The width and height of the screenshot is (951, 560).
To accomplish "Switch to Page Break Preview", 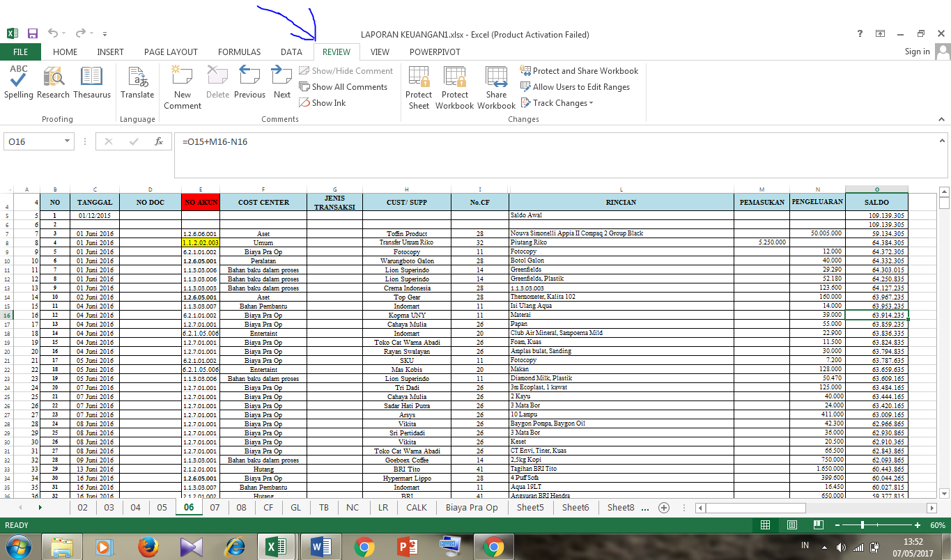I will coord(818,525).
